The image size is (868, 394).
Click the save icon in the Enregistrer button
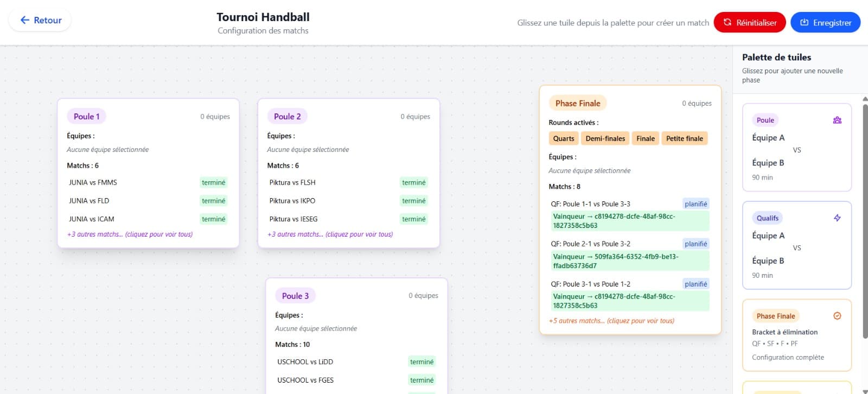click(x=805, y=22)
